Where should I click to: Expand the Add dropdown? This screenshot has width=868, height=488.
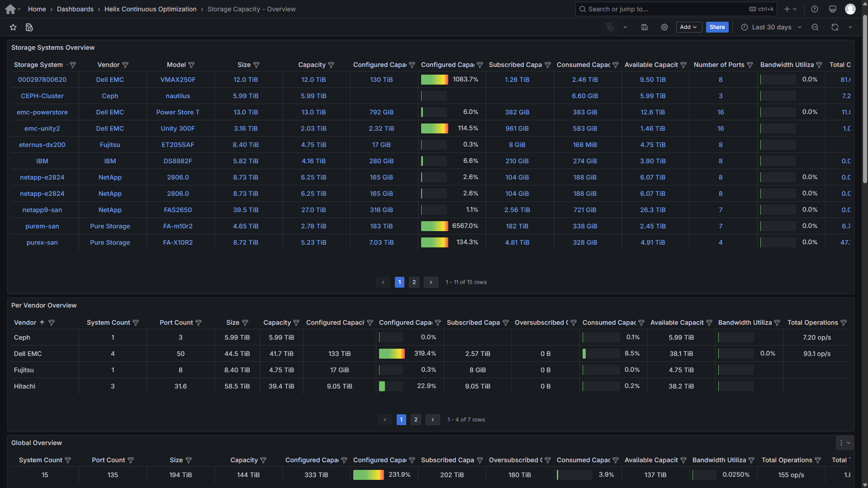pyautogui.click(x=688, y=28)
